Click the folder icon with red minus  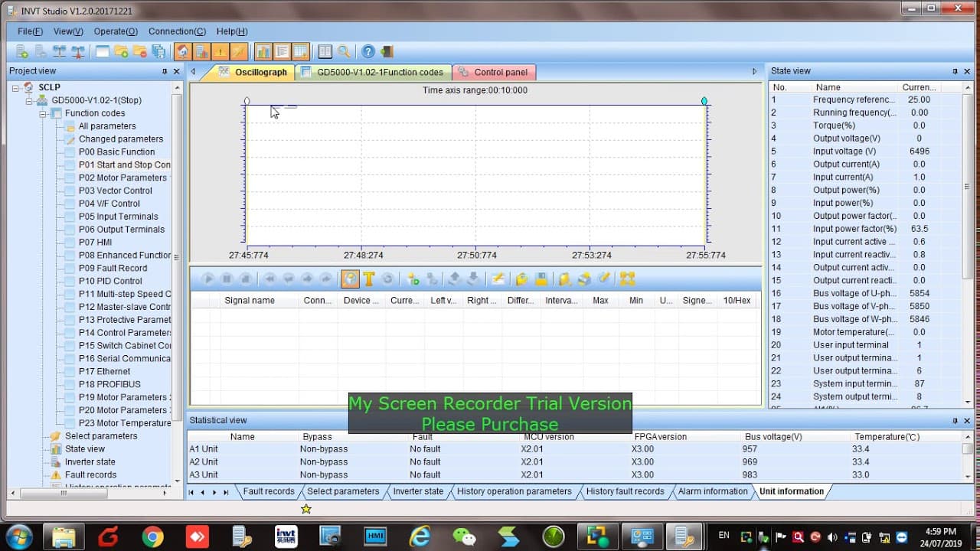[x=139, y=52]
